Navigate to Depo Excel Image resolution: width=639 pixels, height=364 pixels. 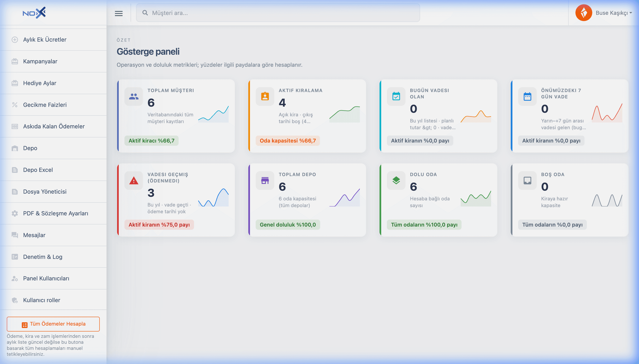53,170
